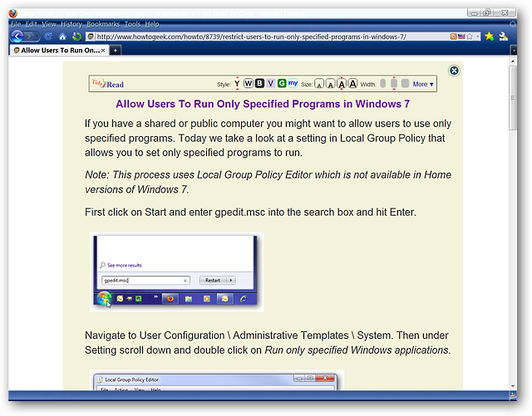Click the scroll down arrow of page scrollbar

coord(513,386)
